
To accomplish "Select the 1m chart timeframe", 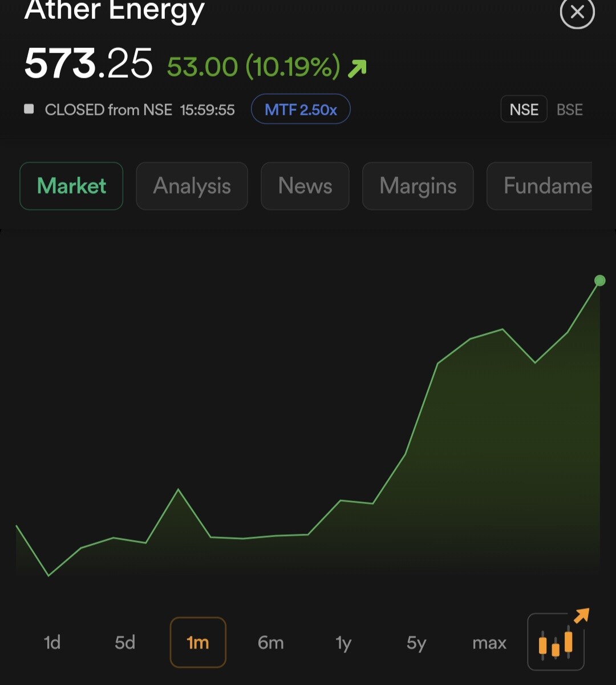I will coord(198,643).
